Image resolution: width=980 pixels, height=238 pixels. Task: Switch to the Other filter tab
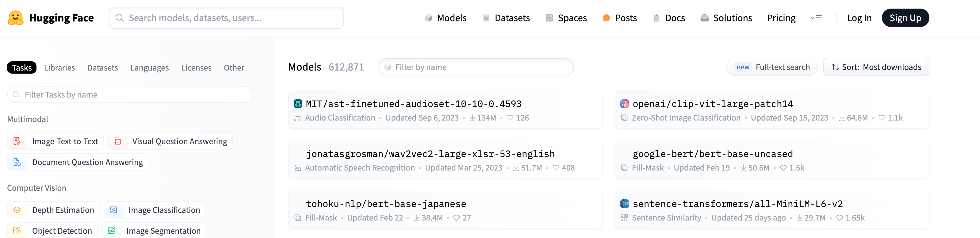tap(234, 67)
